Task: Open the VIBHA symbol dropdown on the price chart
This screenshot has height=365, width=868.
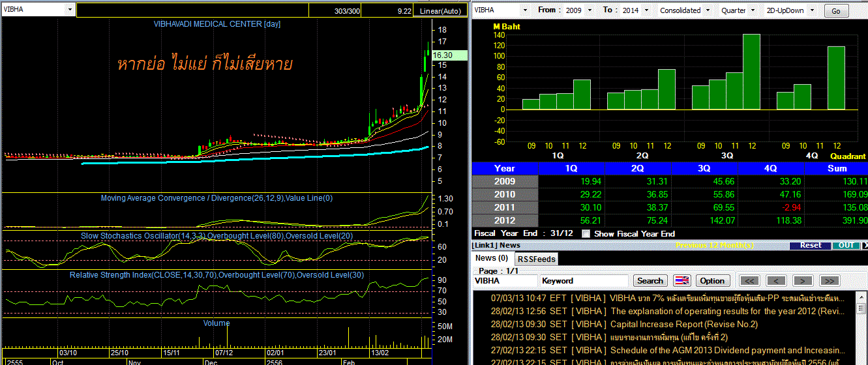Action: coord(69,10)
